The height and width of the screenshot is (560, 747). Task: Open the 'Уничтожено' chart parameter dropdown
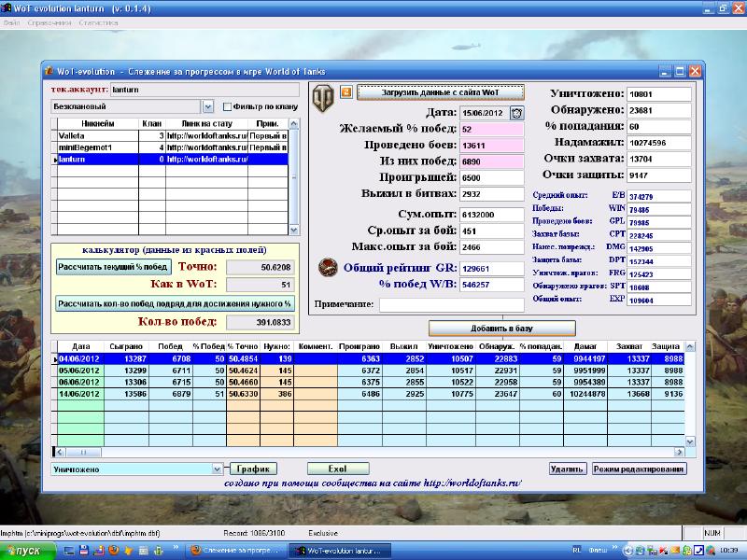(217, 469)
